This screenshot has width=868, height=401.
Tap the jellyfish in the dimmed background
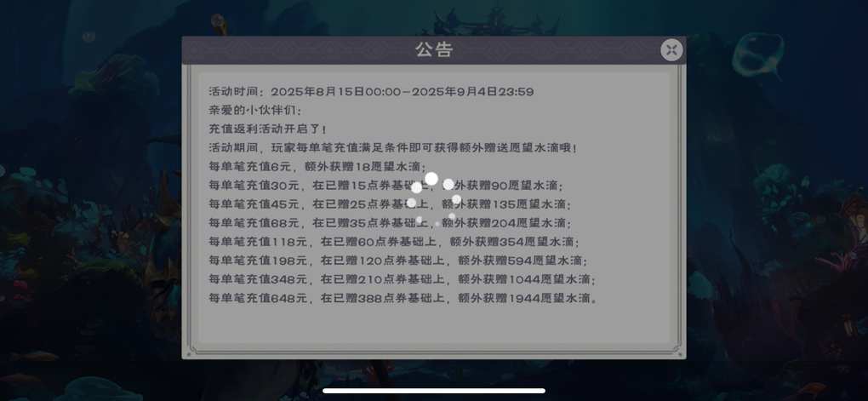click(x=758, y=54)
